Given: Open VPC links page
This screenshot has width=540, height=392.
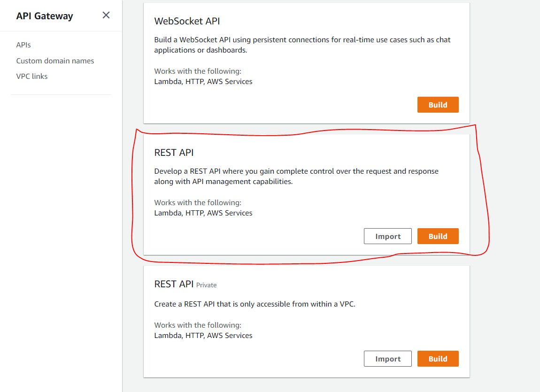Looking at the screenshot, I should click(31, 77).
